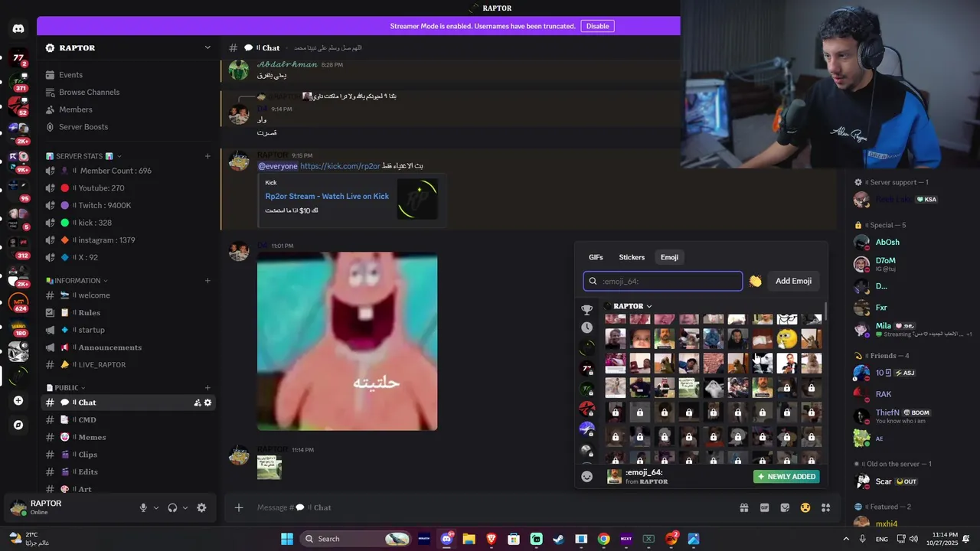Select Member Count : 696 voice channel
The image size is (980, 551).
tap(129, 171)
